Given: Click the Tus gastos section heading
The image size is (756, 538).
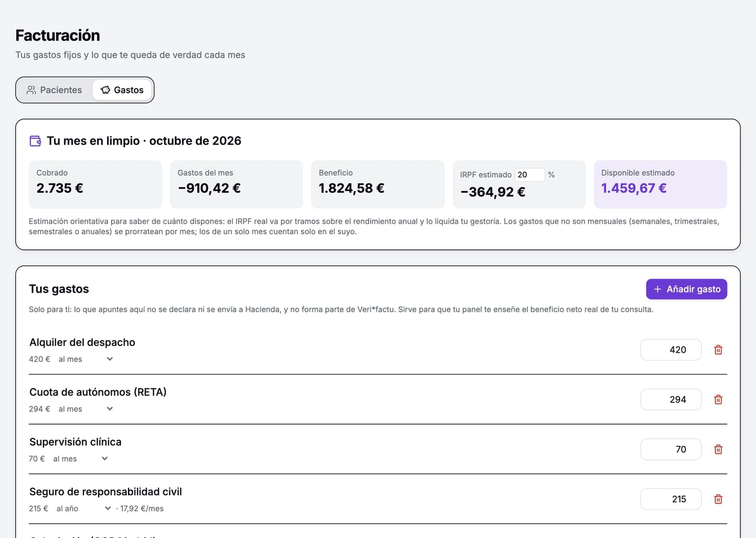Looking at the screenshot, I should pos(59,289).
